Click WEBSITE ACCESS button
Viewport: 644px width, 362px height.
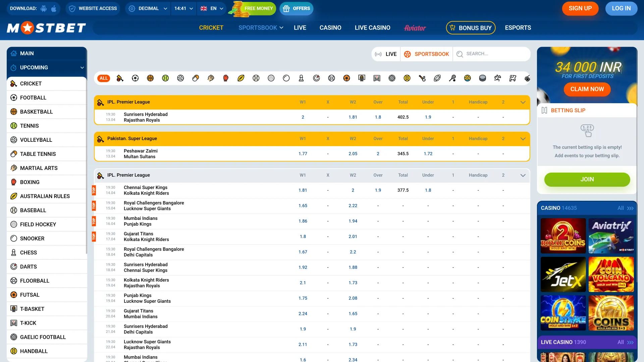93,8
